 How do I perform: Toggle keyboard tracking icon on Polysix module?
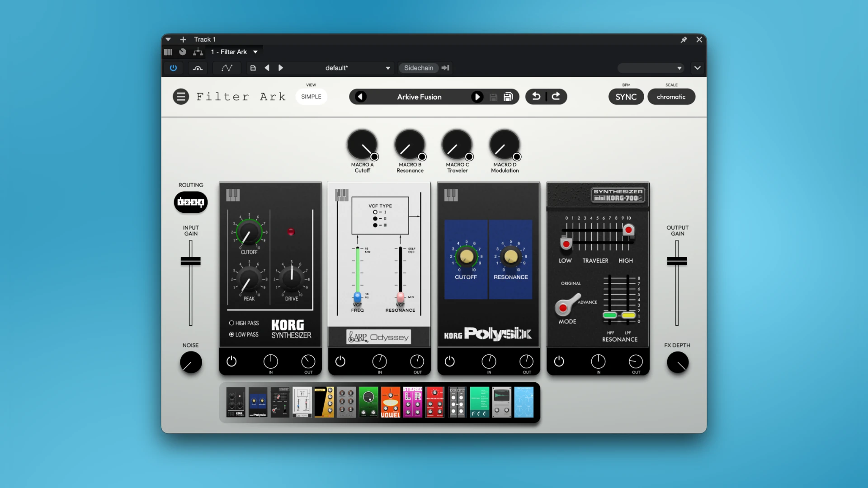click(x=451, y=195)
